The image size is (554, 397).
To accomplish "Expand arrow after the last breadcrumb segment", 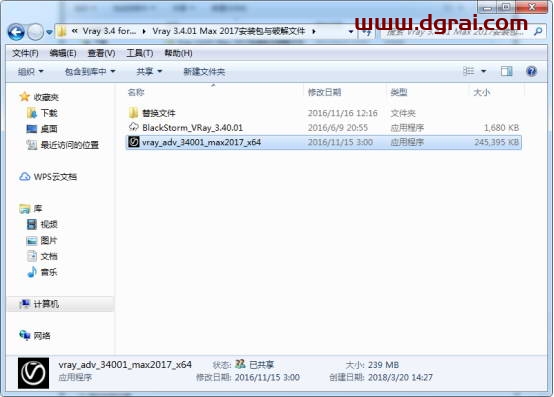I will tap(314, 31).
